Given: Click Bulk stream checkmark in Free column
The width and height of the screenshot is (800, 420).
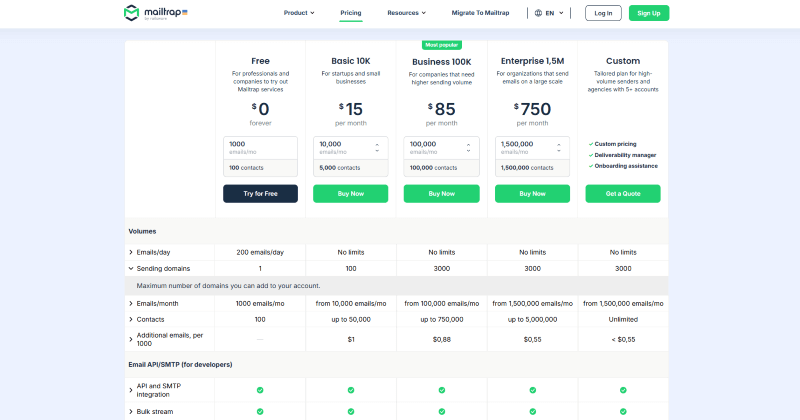Looking at the screenshot, I should click(260, 411).
